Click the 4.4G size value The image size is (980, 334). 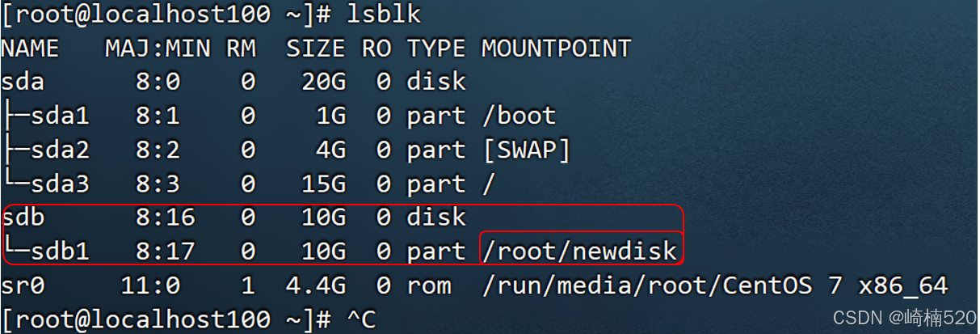click(316, 285)
